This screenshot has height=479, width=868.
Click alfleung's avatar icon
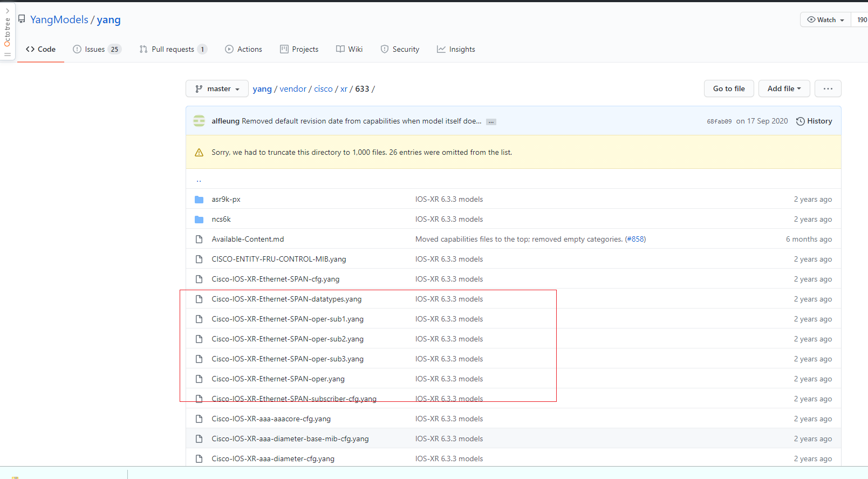(199, 121)
